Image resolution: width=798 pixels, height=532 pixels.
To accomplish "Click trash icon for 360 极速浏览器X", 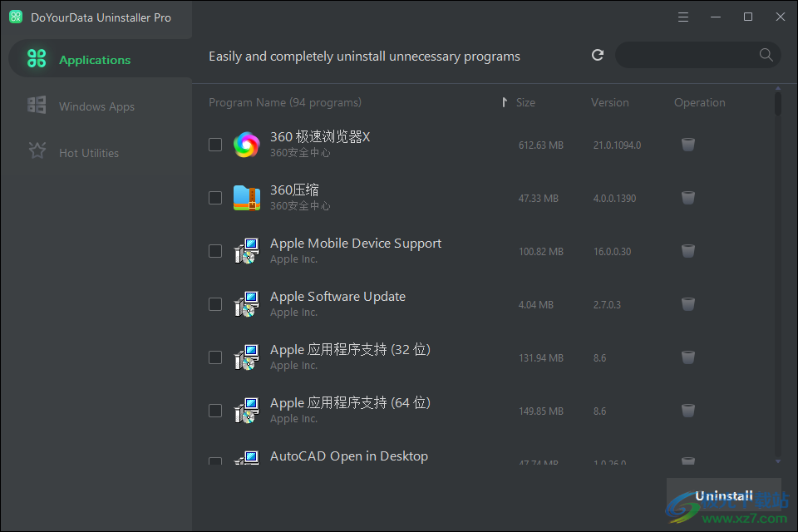I will [x=688, y=145].
